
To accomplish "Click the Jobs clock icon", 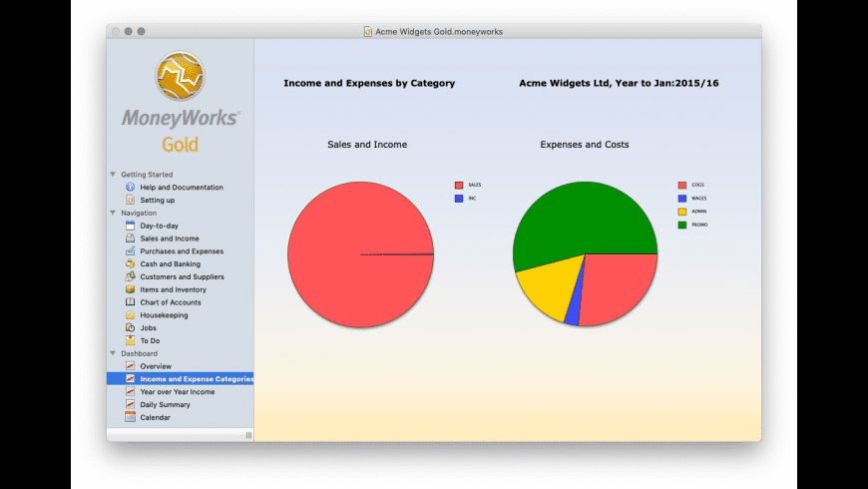I will (130, 328).
